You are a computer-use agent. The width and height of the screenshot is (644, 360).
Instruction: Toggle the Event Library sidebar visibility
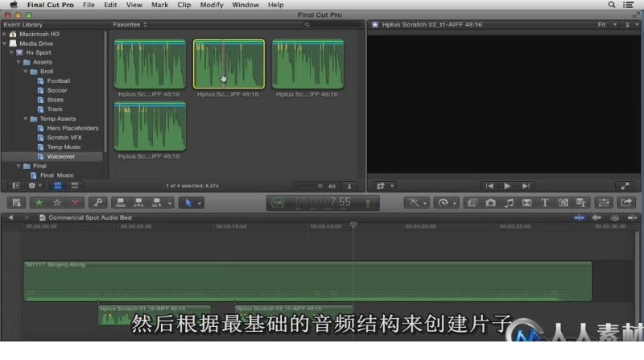[15, 186]
